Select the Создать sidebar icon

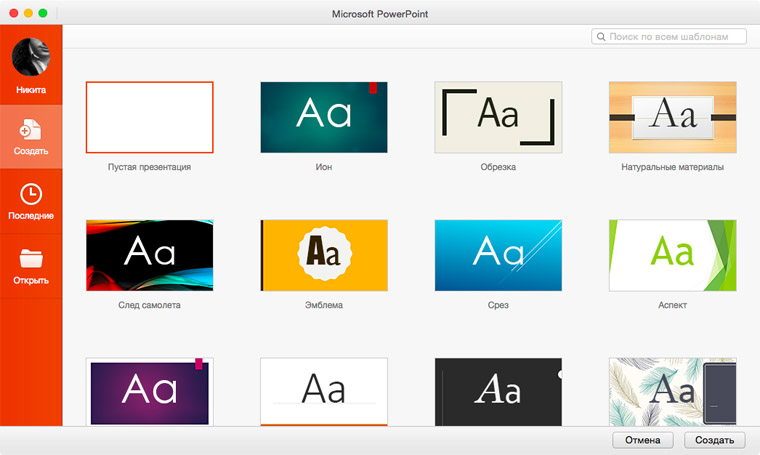point(31,130)
